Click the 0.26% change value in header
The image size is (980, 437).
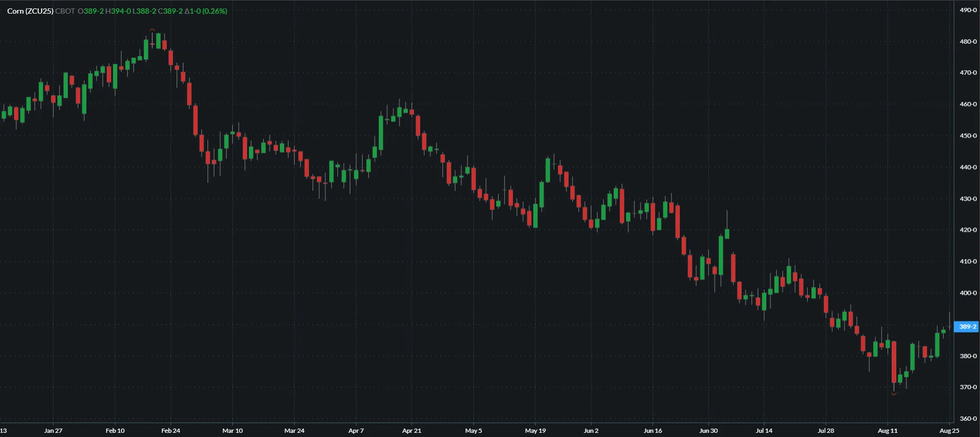pyautogui.click(x=215, y=11)
